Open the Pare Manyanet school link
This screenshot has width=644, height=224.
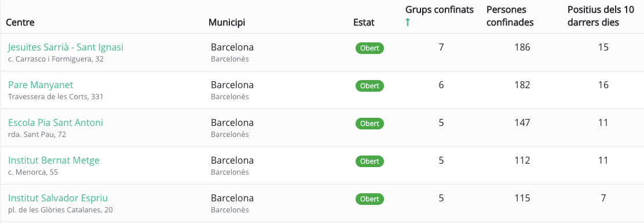pyautogui.click(x=41, y=85)
